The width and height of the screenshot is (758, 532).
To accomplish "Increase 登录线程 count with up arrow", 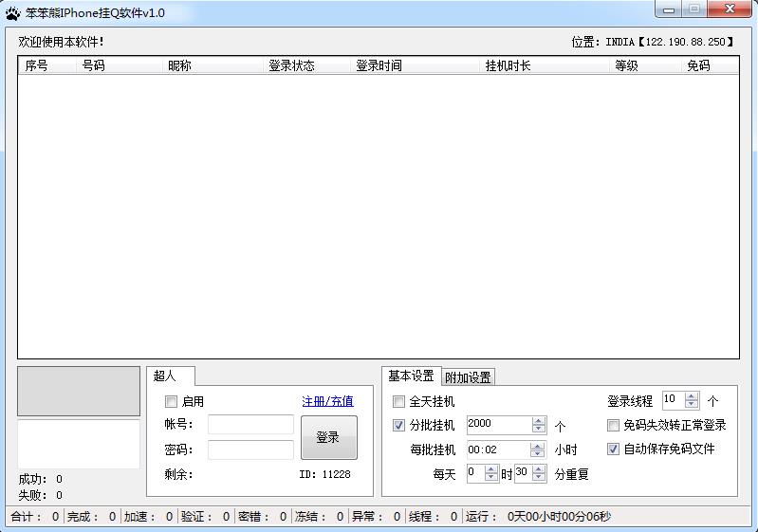I will tap(692, 396).
